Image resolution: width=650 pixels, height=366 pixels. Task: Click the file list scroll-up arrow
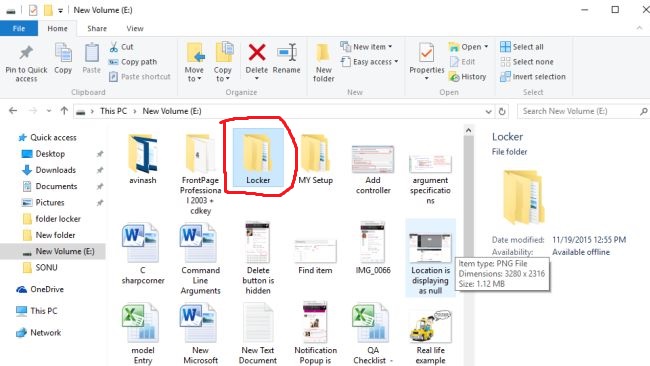click(468, 130)
